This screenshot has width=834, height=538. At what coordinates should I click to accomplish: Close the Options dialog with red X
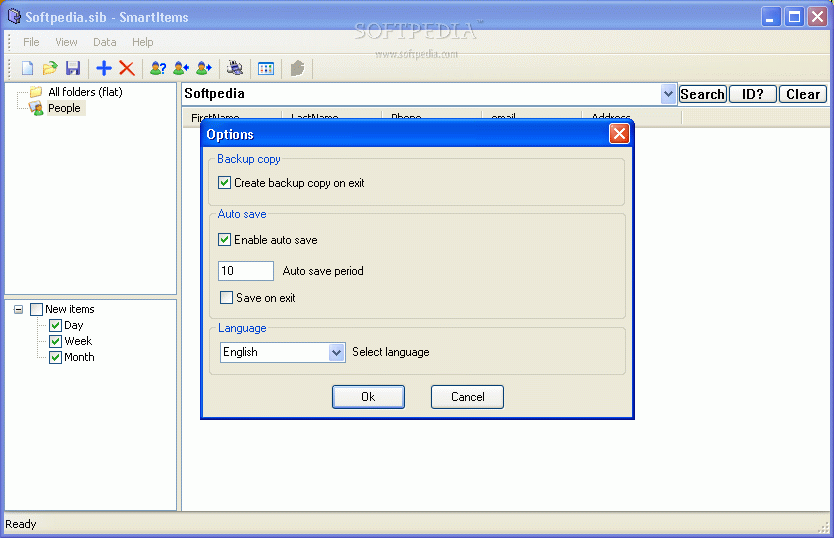click(x=619, y=134)
